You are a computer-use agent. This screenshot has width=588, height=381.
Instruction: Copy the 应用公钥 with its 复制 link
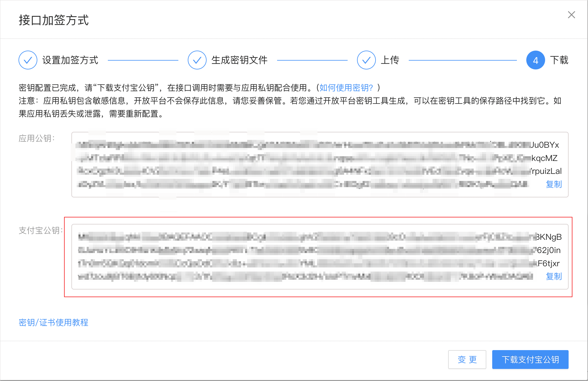(554, 184)
